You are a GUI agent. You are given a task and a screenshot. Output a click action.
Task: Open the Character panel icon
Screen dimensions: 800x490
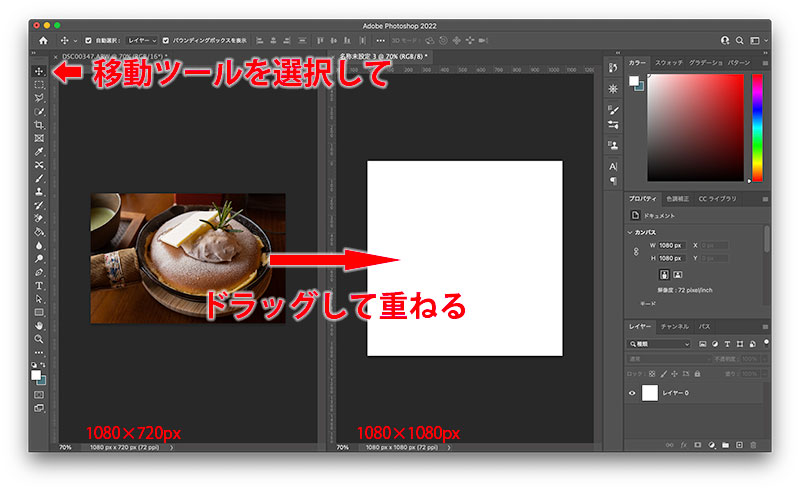[613, 166]
